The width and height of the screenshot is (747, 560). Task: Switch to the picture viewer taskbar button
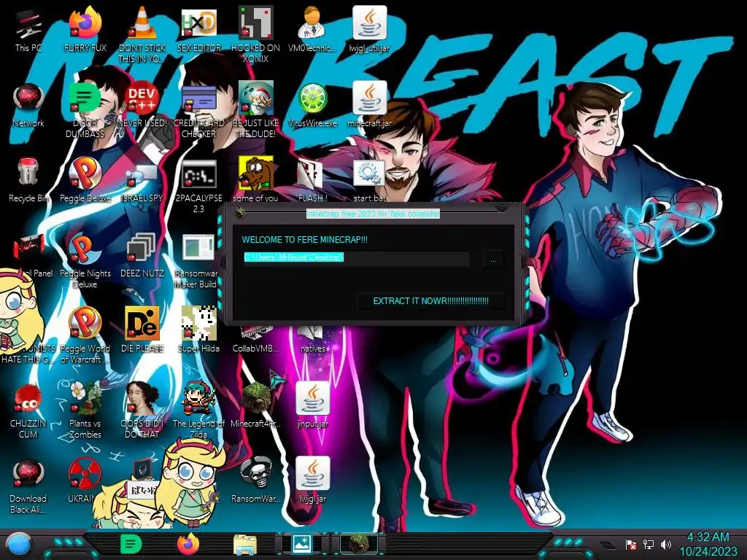pos(302,544)
